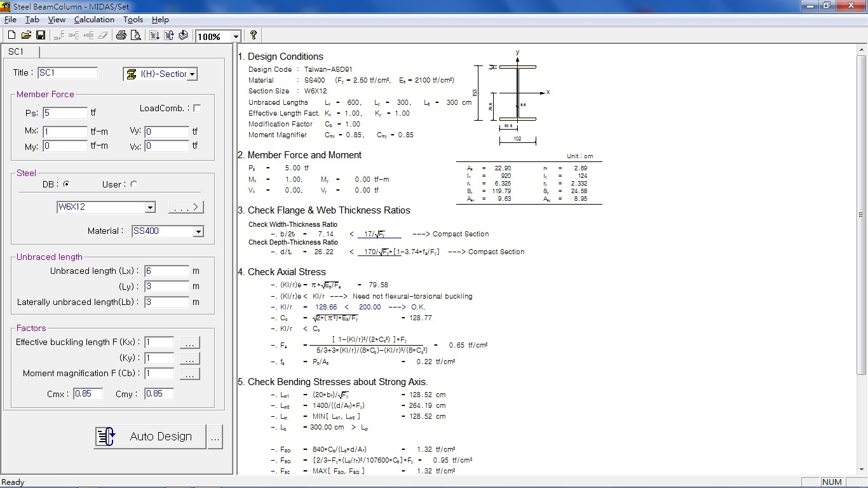Viewport: 868px width, 488px height.
Task: Click the 'Ready' status bar text
Action: click(x=13, y=482)
